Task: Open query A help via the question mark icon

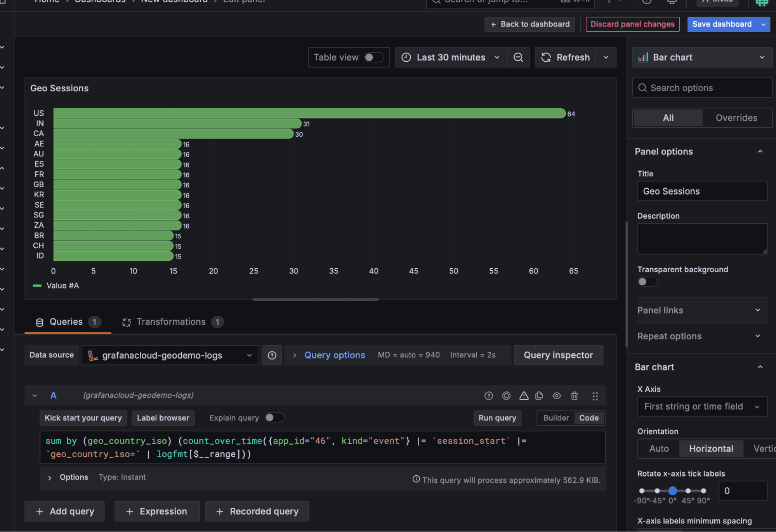Action: click(x=489, y=396)
